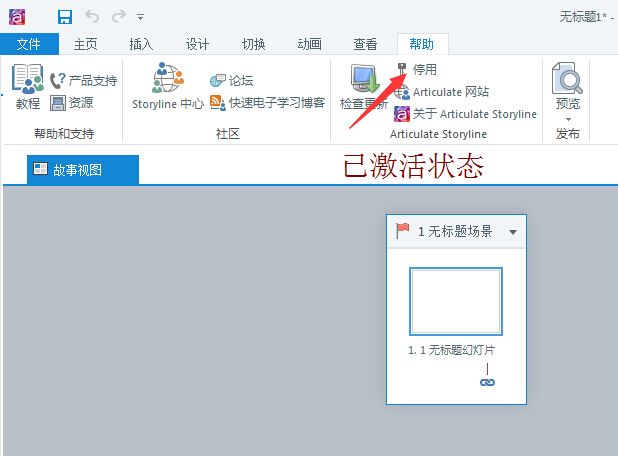618x456 pixels.
Task: Open 关于 Articulate Storyline dialog
Action: point(465,114)
